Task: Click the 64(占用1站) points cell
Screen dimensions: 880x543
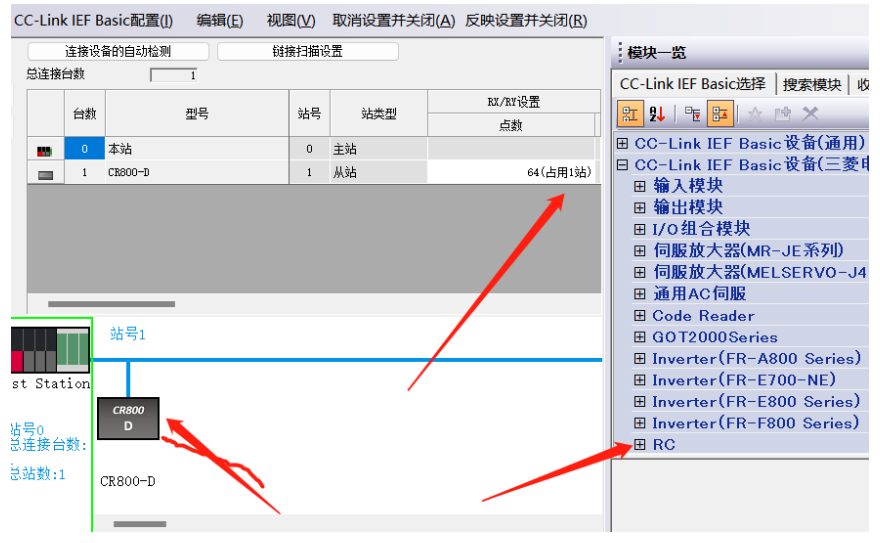Action: (511, 172)
